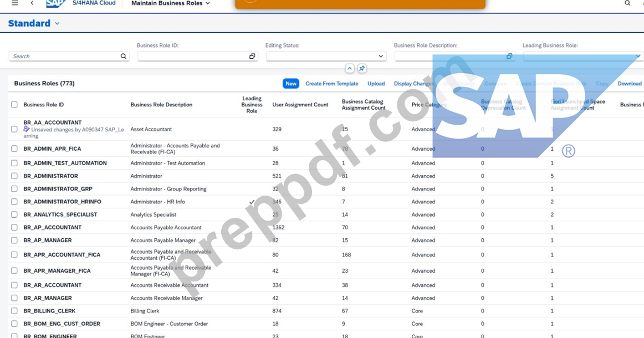Tick the select-all checkbox in table header
Screen dimensions: 644x338
(14, 105)
